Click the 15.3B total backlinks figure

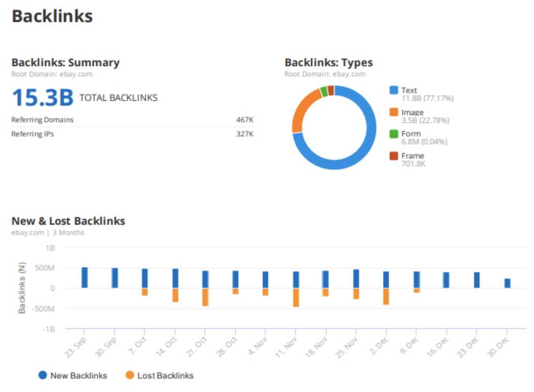pyautogui.click(x=43, y=97)
